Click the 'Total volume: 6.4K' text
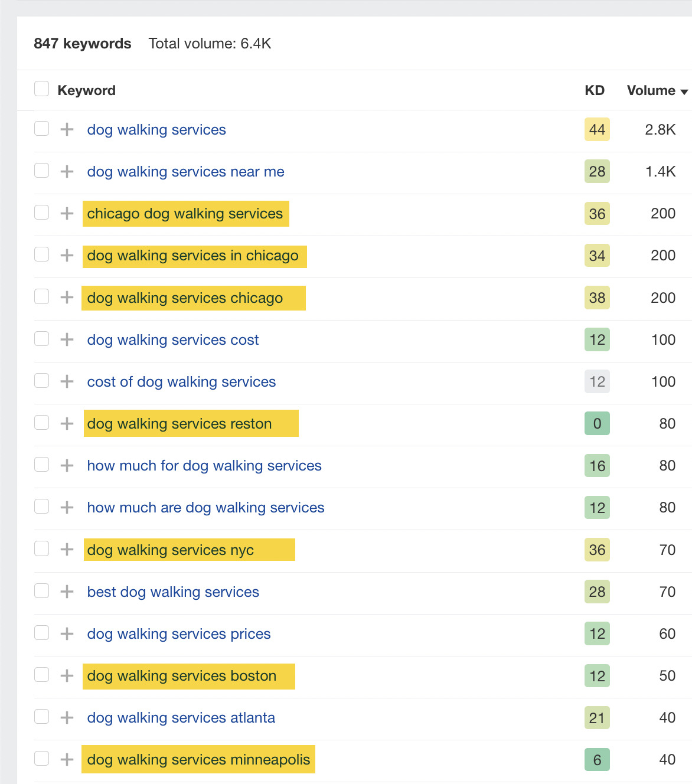Screen dimensions: 692x784 210,43
